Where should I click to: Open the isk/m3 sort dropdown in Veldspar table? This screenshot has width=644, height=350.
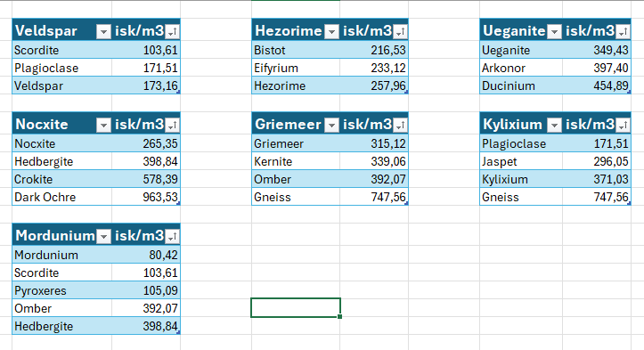(x=173, y=32)
